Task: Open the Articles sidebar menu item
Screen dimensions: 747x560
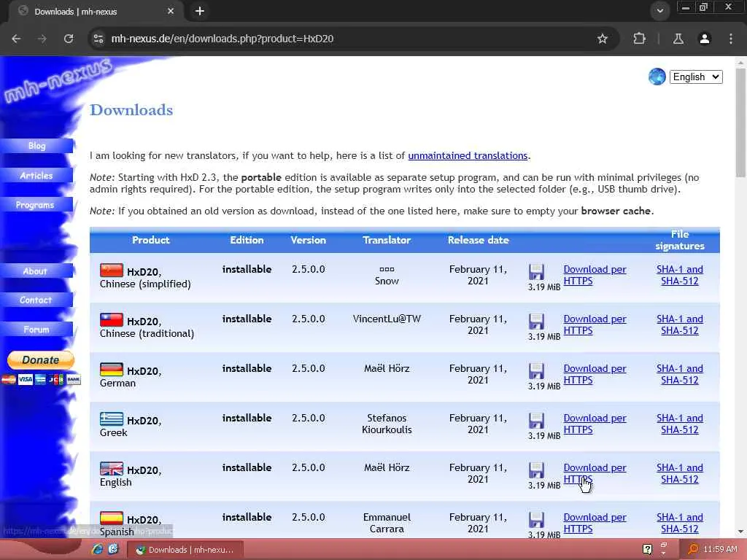Action: coord(36,176)
